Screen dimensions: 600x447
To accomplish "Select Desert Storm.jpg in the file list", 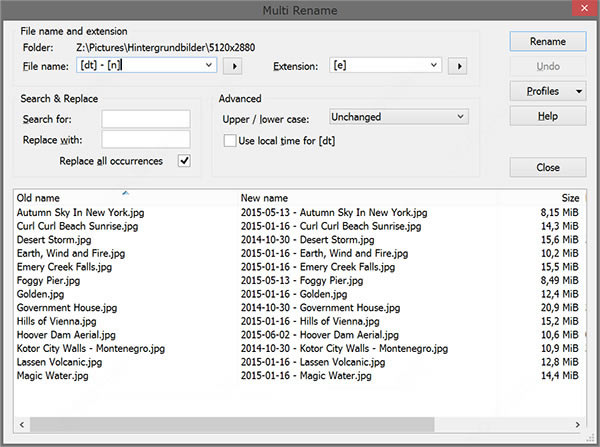I will [53, 240].
